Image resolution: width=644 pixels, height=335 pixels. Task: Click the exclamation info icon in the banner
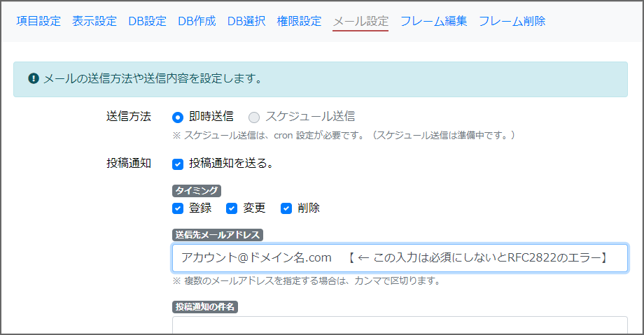(x=34, y=78)
